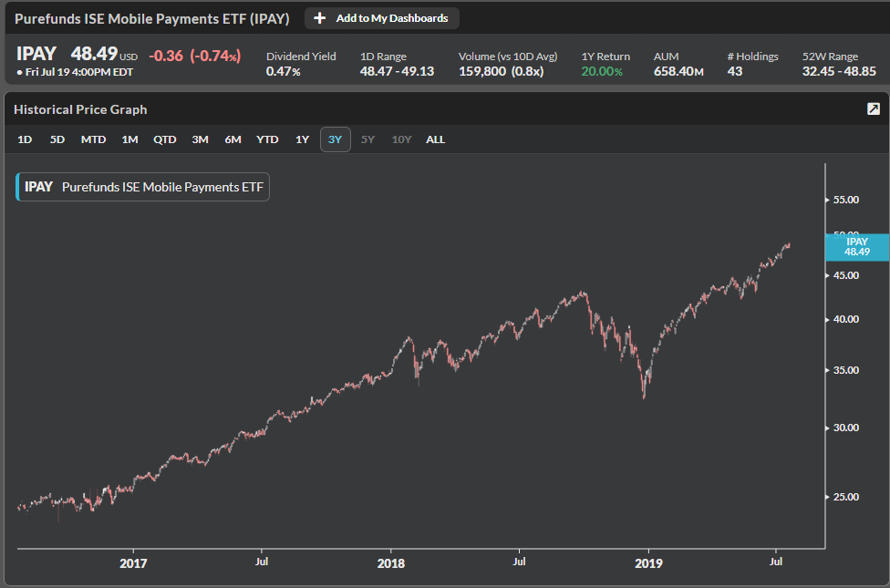The width and height of the screenshot is (890, 588).
Task: Click the Purefunds ISE Mobile Payments ETF title
Action: pos(152,18)
